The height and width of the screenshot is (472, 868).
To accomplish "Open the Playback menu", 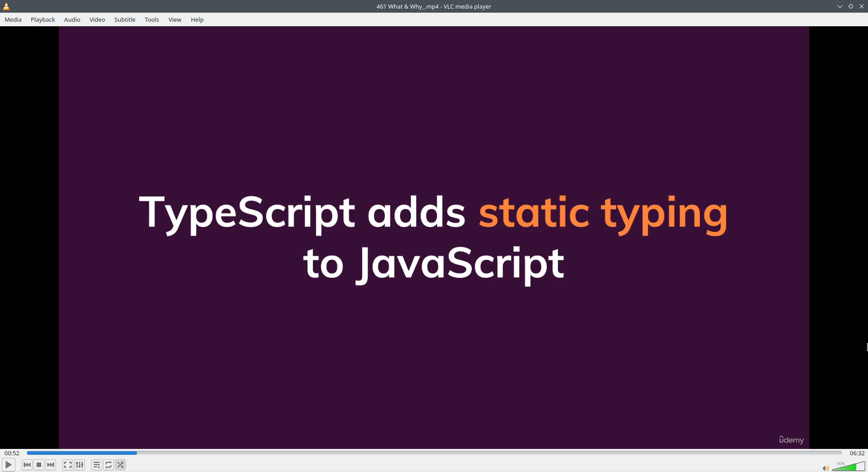I will [x=42, y=19].
